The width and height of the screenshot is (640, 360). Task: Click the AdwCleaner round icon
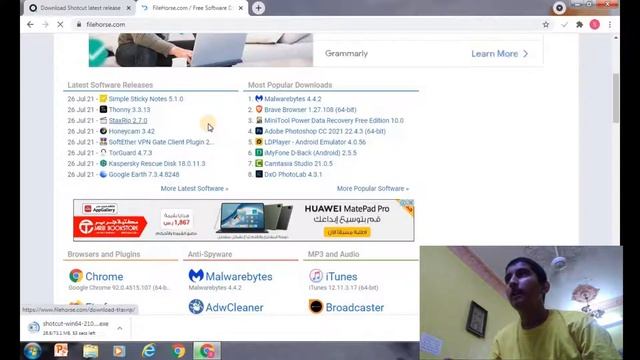click(x=196, y=307)
